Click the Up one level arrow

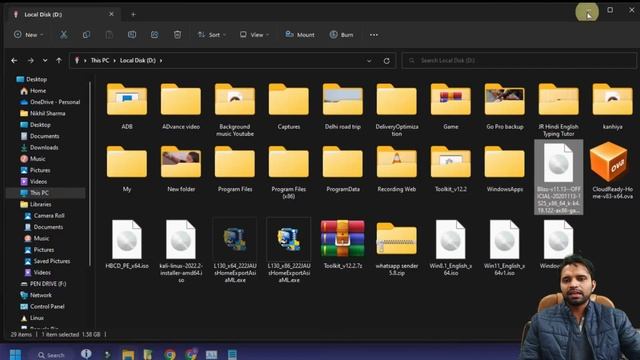tap(59, 60)
